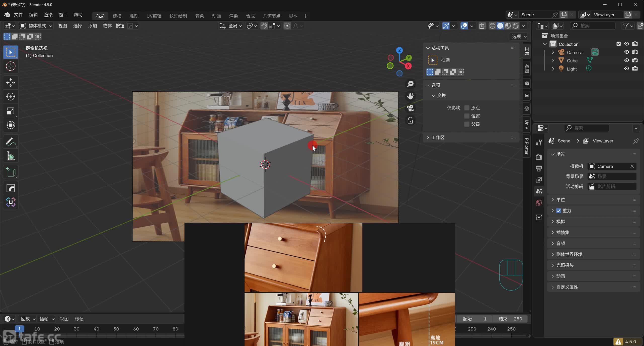The height and width of the screenshot is (346, 644).
Task: Click frame 40 on the timeline
Action: [x=96, y=329]
